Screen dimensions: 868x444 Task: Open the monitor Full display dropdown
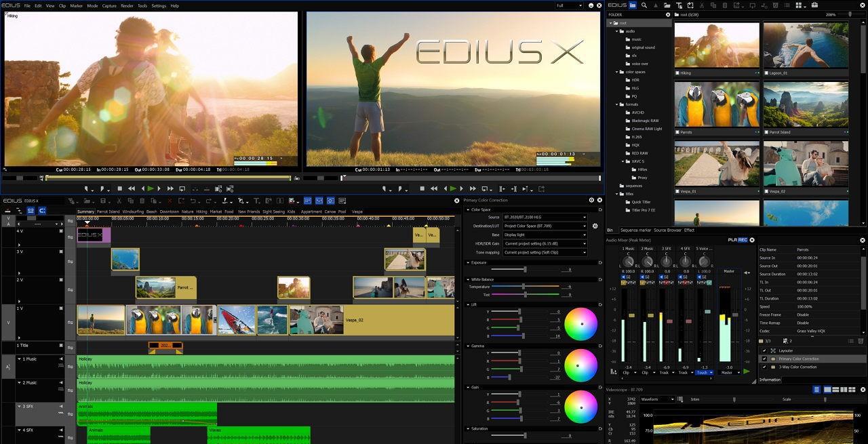tap(570, 5)
